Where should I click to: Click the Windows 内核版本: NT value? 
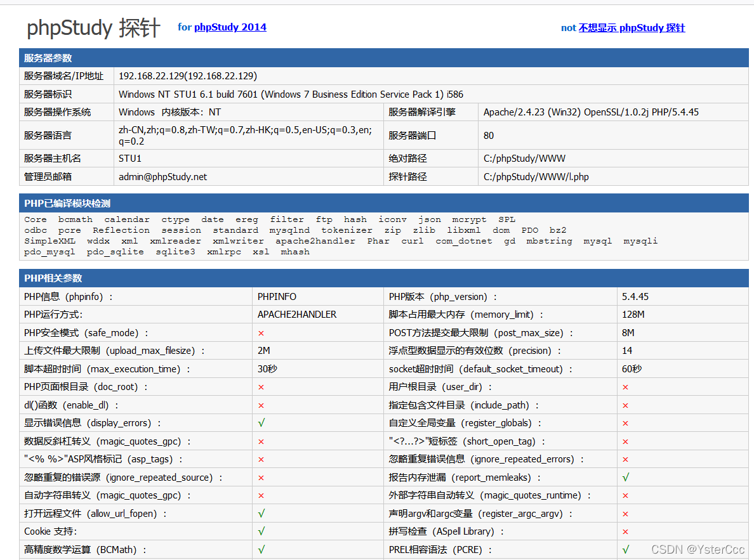[x=169, y=112]
